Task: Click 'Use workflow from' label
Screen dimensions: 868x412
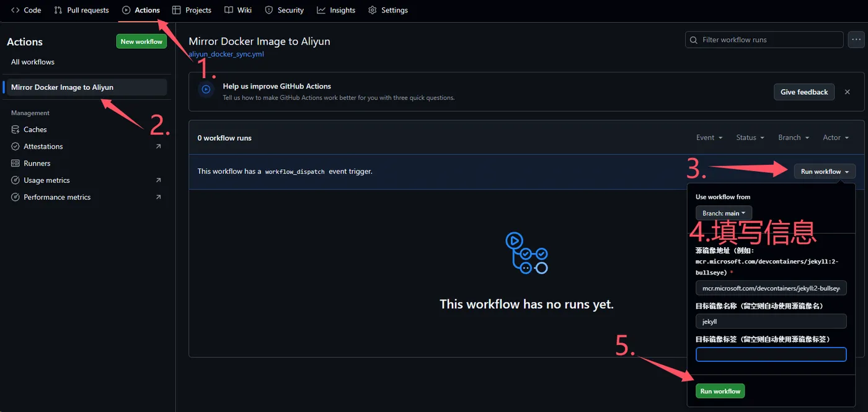Action: 723,197
